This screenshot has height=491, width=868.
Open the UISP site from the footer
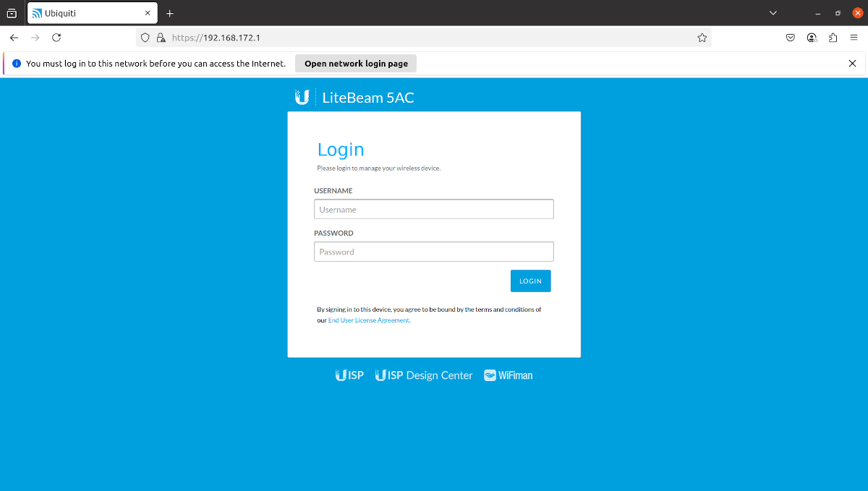[349, 375]
